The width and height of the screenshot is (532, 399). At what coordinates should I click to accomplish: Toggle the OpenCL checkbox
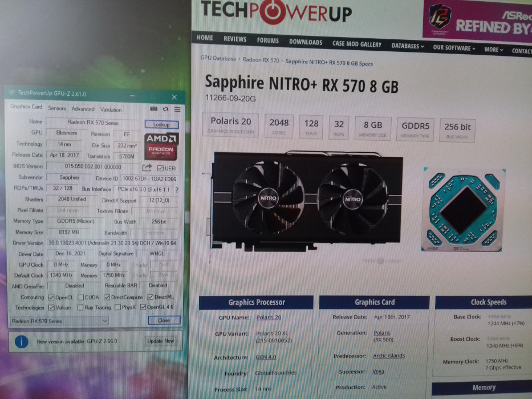pos(51,298)
